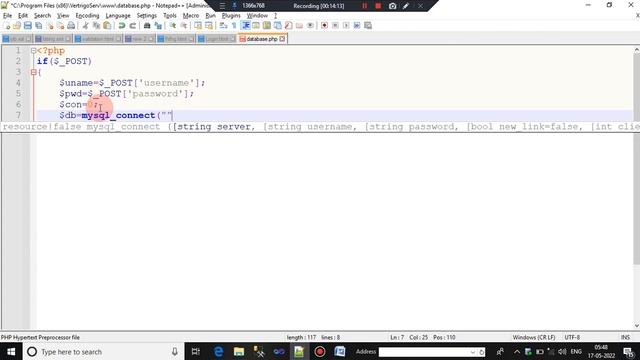This screenshot has height=360, width=640.
Task: Take snapshot with recorder camera icon
Action: point(392,6)
